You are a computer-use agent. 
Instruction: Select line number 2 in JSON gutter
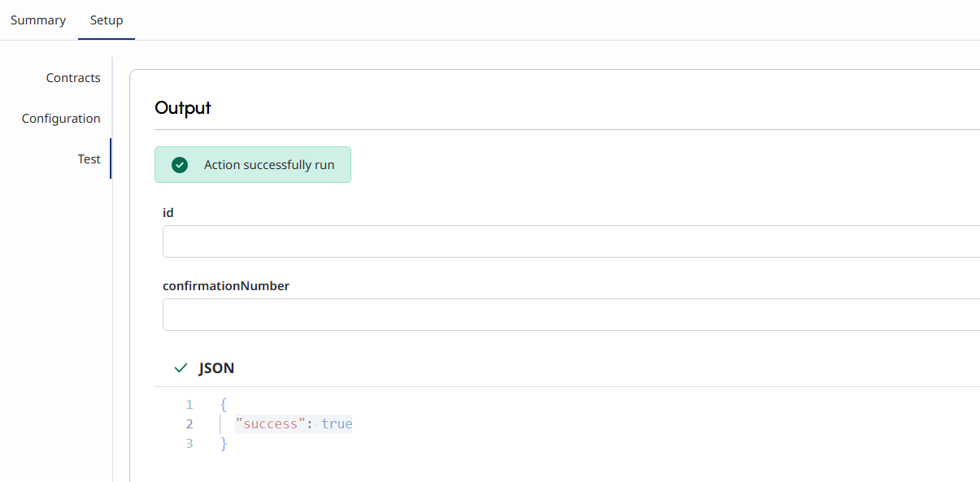189,424
